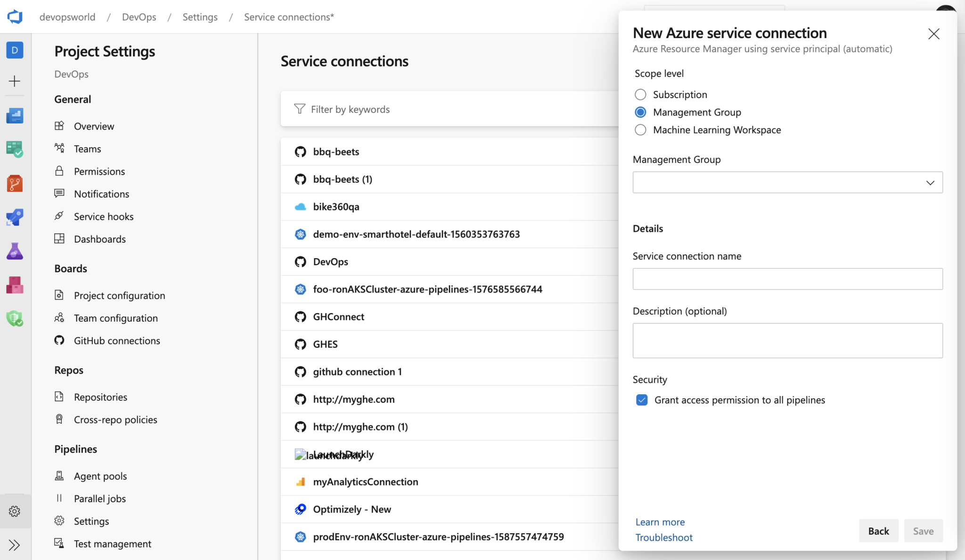The width and height of the screenshot is (965, 560).
Task: Select the bike360qa service connection
Action: [x=336, y=207]
